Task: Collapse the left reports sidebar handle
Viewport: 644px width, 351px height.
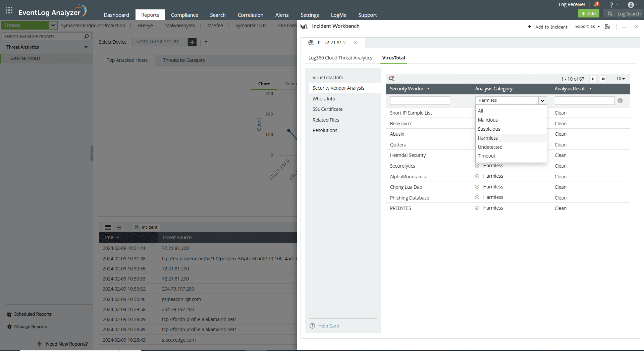Action: pyautogui.click(x=92, y=153)
